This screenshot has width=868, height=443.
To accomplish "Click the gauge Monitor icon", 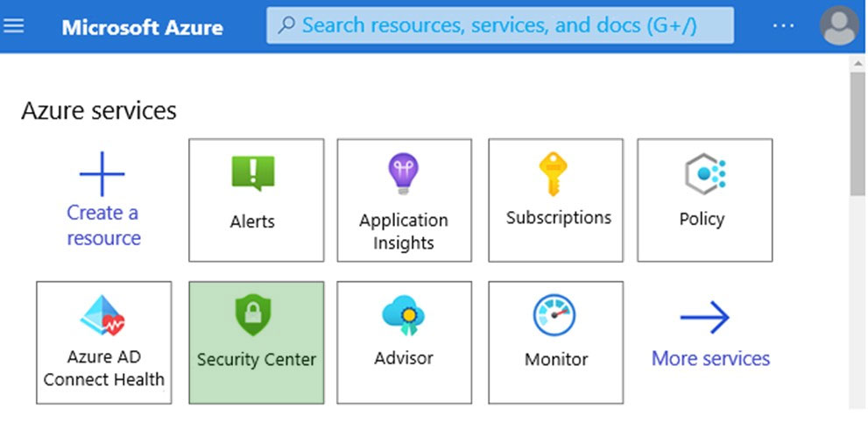I will click(554, 315).
